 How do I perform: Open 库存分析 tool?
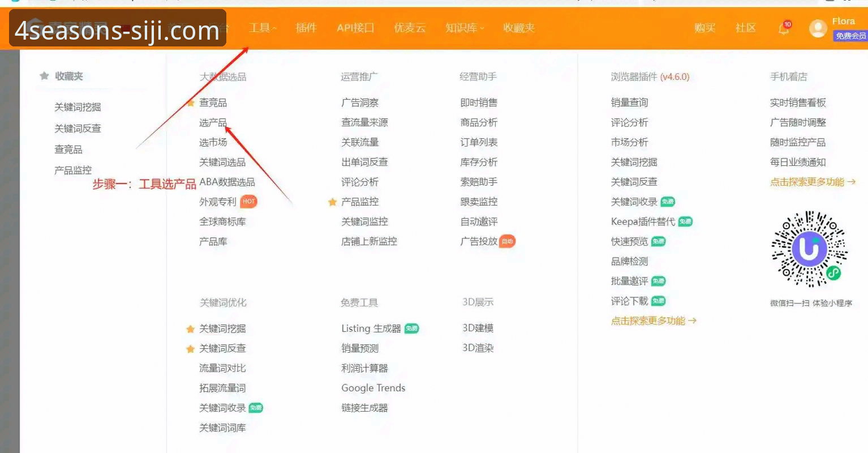[479, 162]
